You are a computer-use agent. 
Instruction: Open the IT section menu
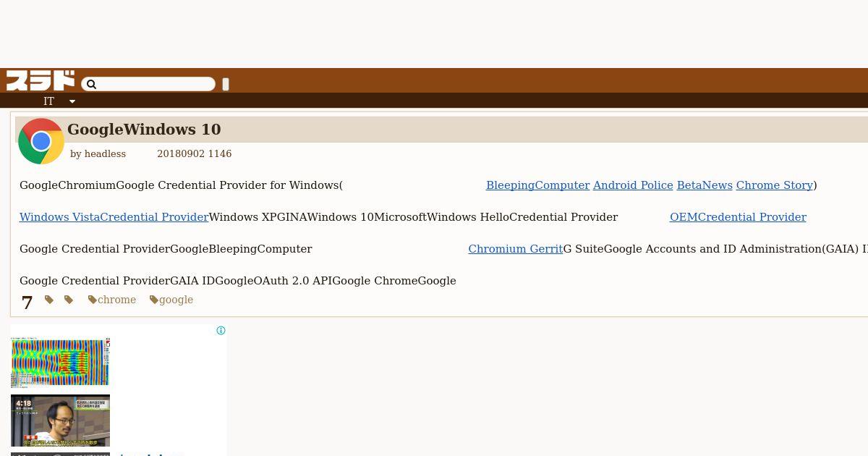pyautogui.click(x=48, y=101)
